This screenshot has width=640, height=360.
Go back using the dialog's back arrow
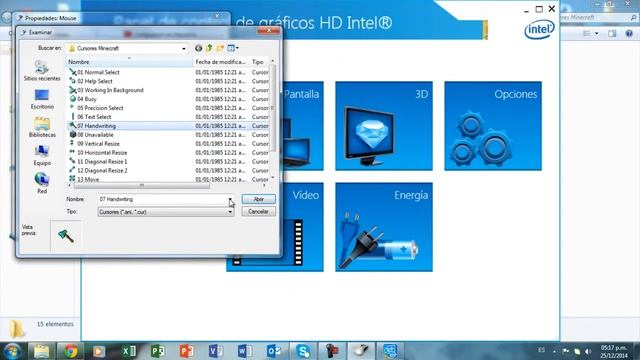pos(198,48)
